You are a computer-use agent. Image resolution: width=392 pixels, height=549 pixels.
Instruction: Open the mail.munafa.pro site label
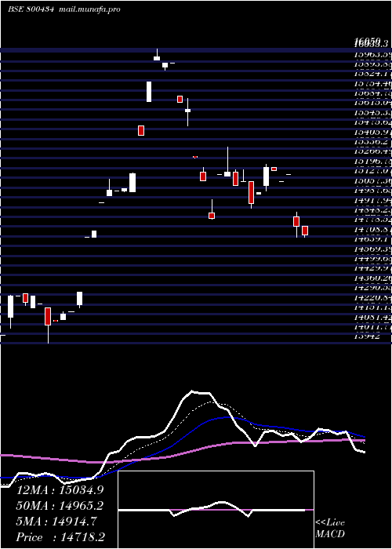[x=88, y=9]
